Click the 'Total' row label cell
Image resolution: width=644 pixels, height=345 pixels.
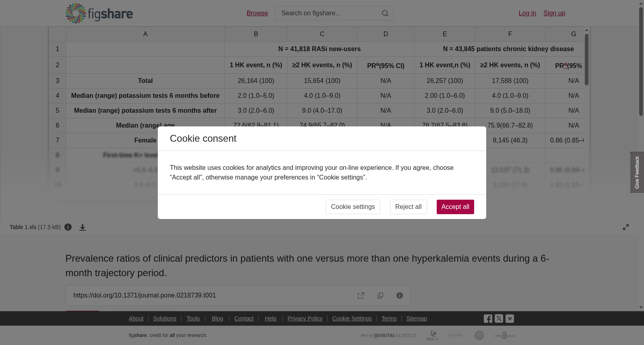[x=145, y=81]
